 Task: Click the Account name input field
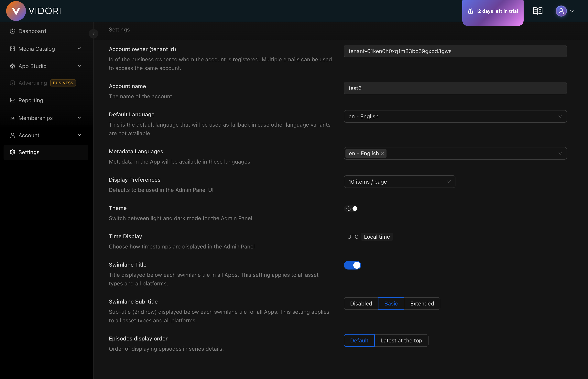455,88
